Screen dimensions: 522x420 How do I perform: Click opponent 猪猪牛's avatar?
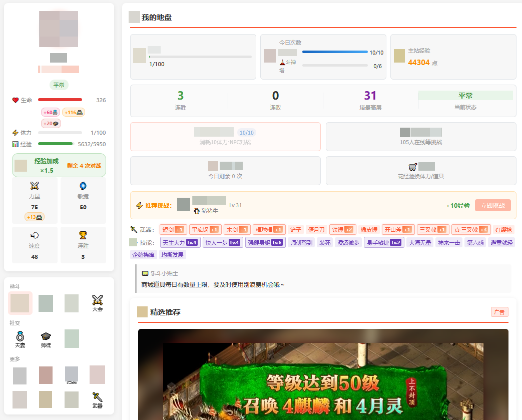(183, 205)
